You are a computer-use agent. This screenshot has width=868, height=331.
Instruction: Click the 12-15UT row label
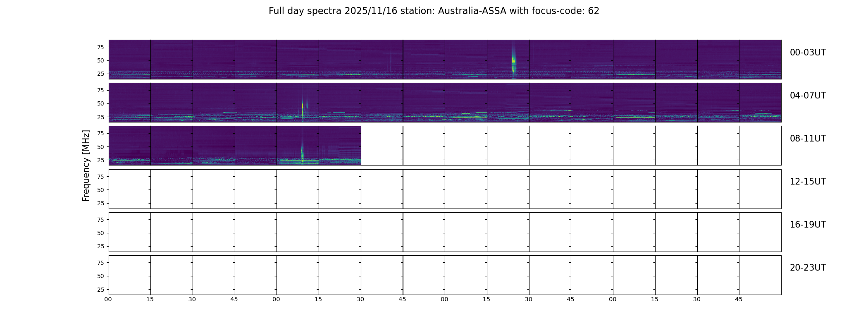pyautogui.click(x=808, y=182)
